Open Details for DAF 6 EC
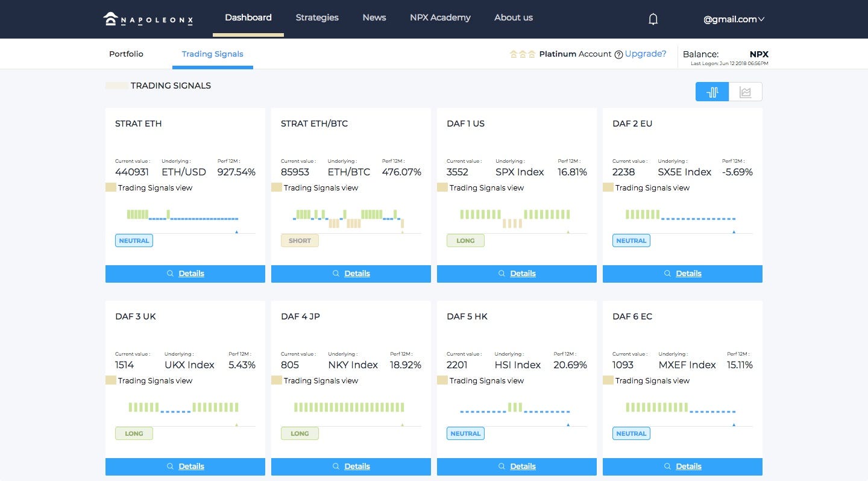Image resolution: width=868 pixels, height=481 pixels. [x=682, y=467]
